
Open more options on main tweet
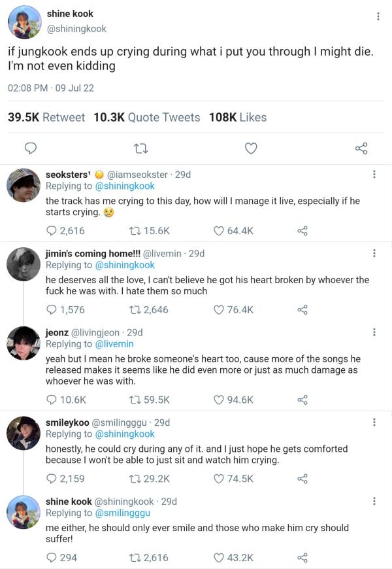click(378, 16)
